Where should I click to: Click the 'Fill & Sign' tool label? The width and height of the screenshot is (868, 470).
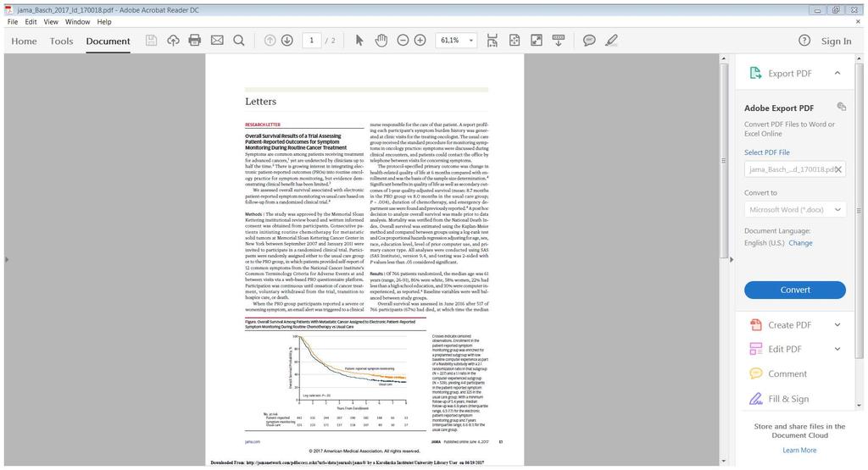point(788,399)
